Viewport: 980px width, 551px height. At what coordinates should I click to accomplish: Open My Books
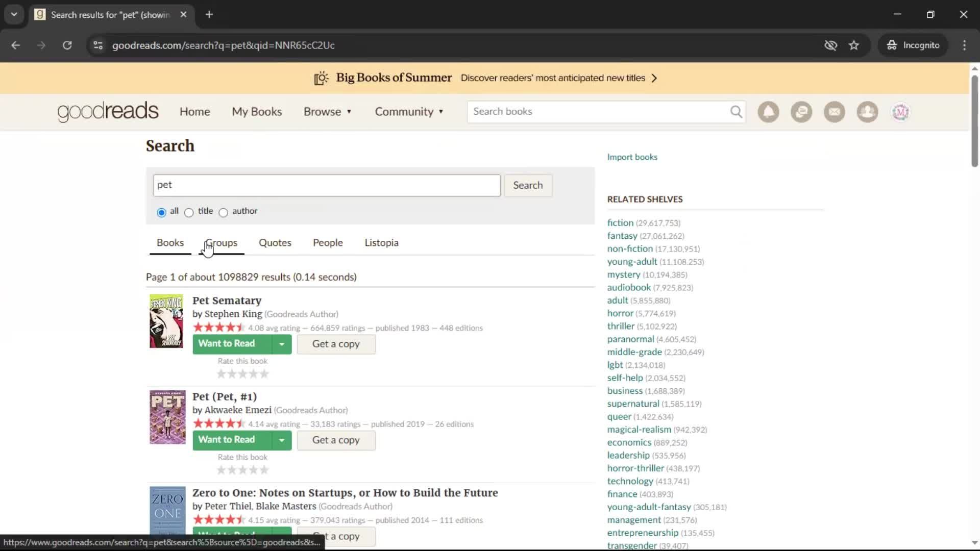pos(257,112)
